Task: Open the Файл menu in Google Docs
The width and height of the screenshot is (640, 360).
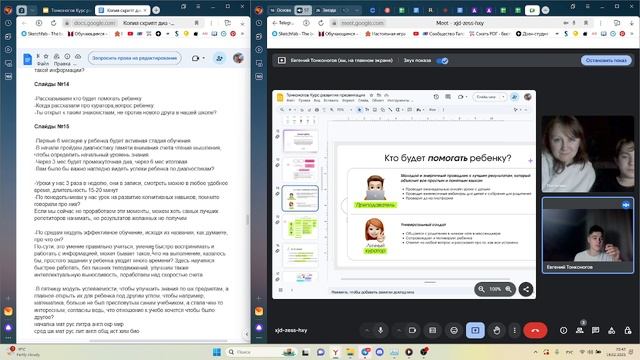Action: [43, 64]
